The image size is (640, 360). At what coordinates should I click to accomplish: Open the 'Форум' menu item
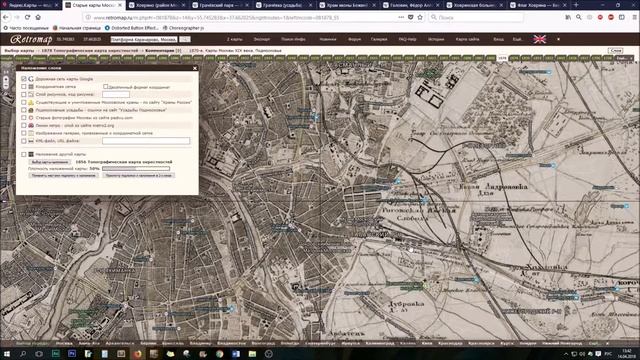(354, 39)
